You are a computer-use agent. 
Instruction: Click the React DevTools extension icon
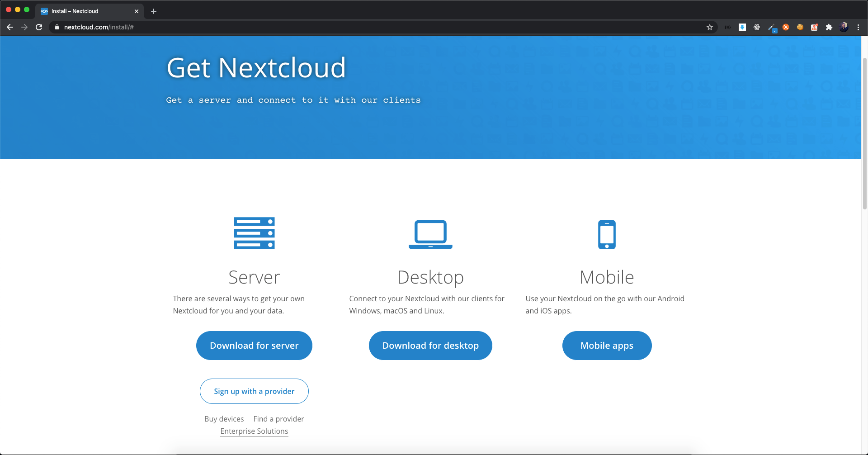[x=756, y=27]
